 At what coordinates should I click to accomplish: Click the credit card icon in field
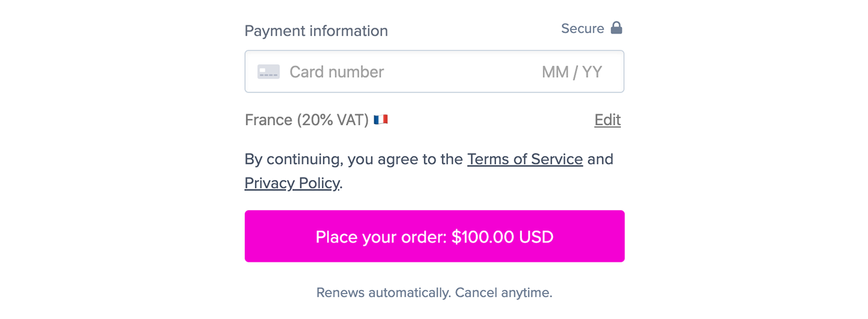pyautogui.click(x=268, y=72)
